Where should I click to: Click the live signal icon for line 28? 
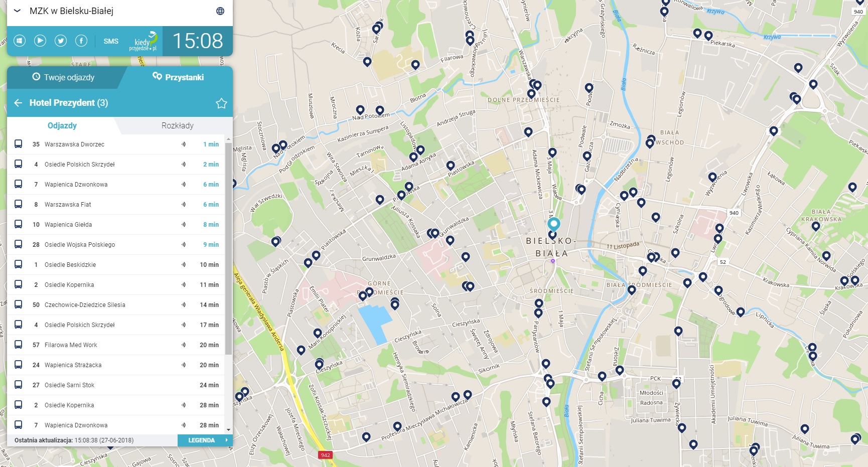click(184, 244)
